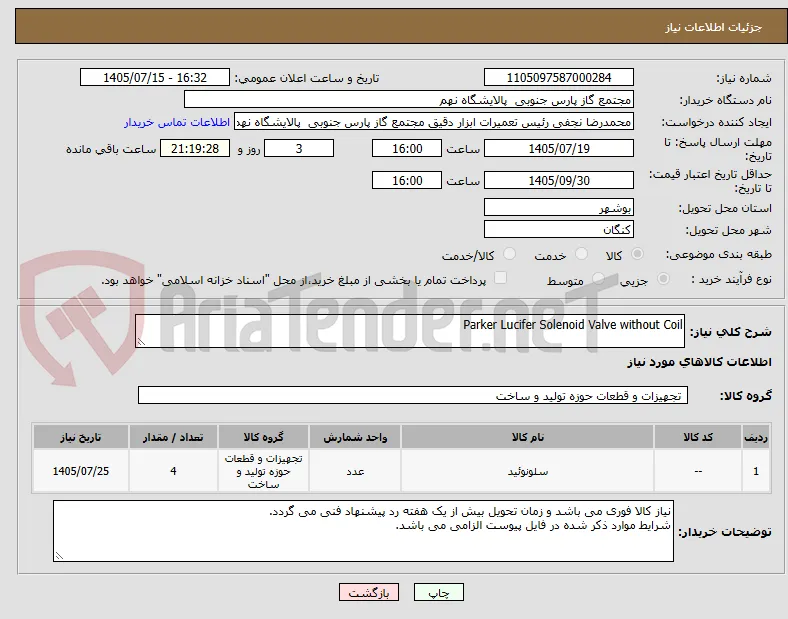
Task: Click the ردیف column header
Action: coord(756,437)
